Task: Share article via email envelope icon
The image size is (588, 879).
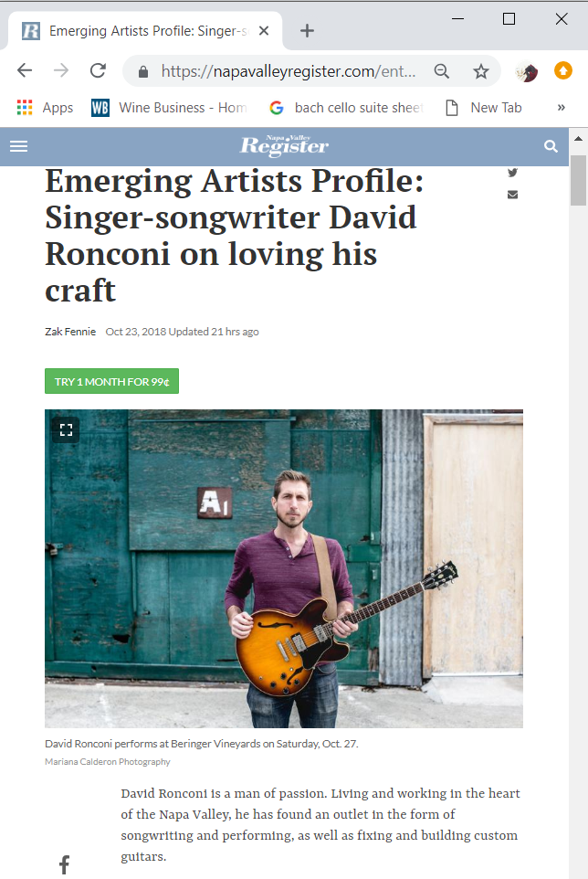Action: coord(512,195)
